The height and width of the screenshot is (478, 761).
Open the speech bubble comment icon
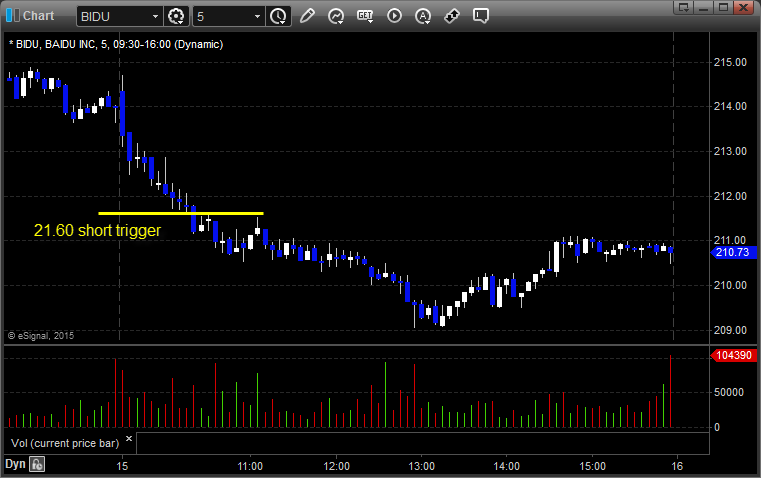coord(481,16)
